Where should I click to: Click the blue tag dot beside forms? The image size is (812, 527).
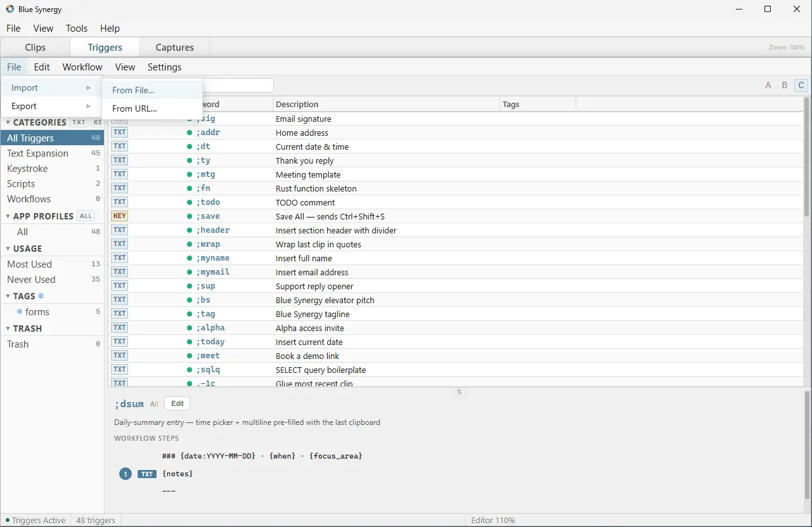click(x=20, y=311)
